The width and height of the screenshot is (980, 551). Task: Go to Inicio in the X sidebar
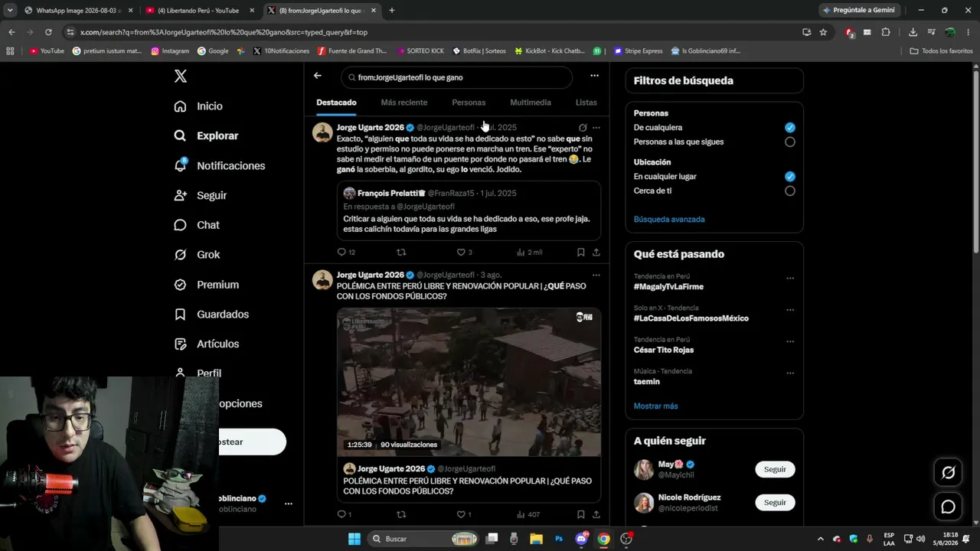(198, 106)
